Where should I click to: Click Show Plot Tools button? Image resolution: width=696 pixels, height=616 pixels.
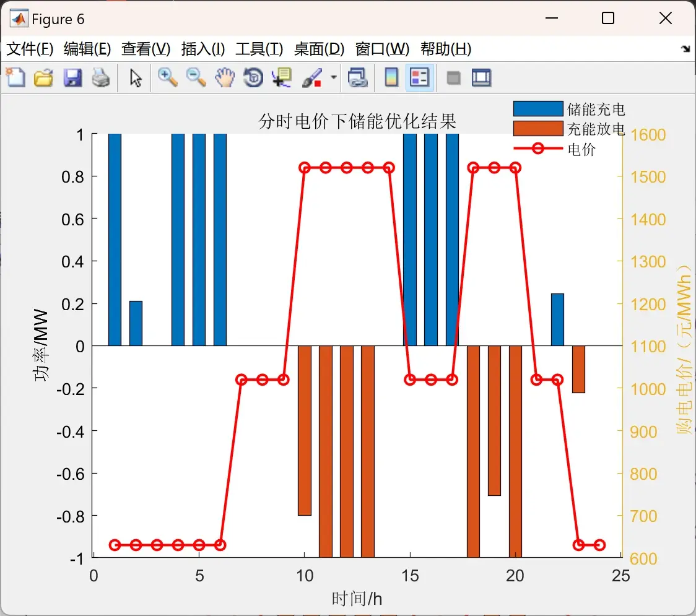[x=481, y=77]
